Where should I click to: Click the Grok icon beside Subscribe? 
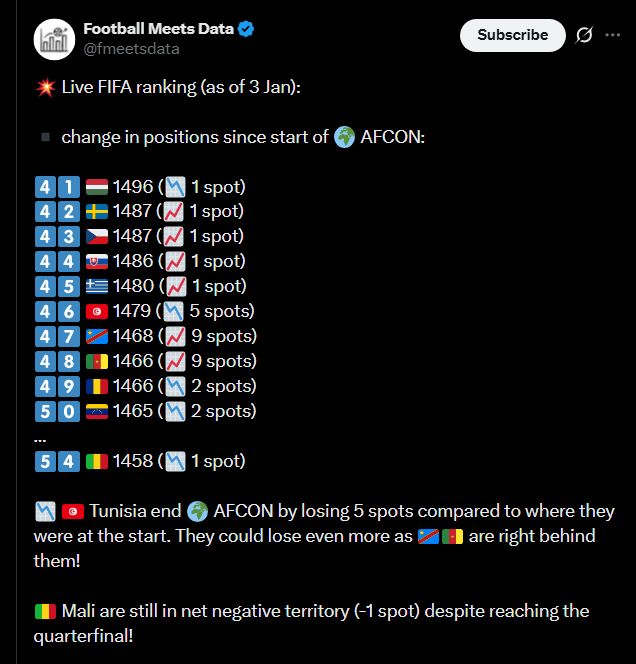pos(585,35)
